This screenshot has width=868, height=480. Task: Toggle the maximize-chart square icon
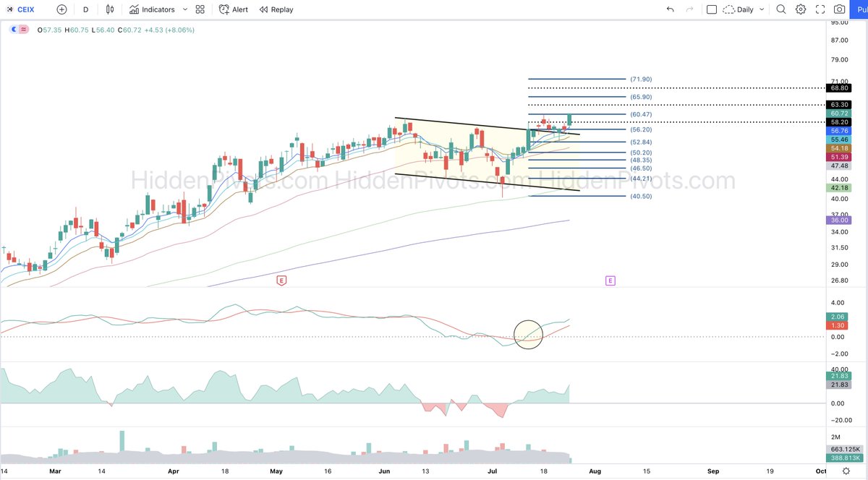click(712, 9)
